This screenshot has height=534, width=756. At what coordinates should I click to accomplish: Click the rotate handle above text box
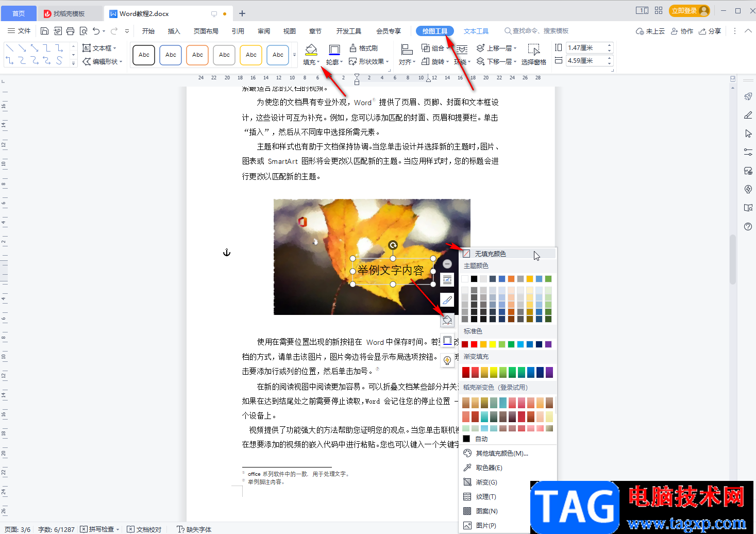(393, 245)
